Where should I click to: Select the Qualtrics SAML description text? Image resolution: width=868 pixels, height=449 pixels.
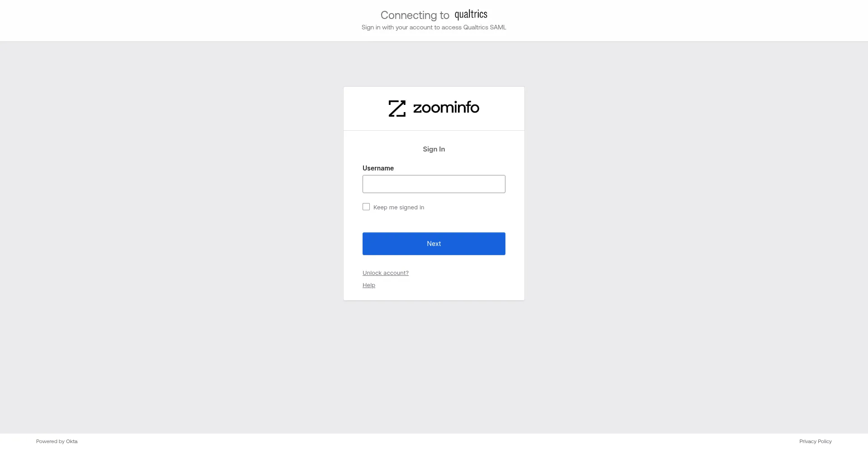click(x=434, y=27)
